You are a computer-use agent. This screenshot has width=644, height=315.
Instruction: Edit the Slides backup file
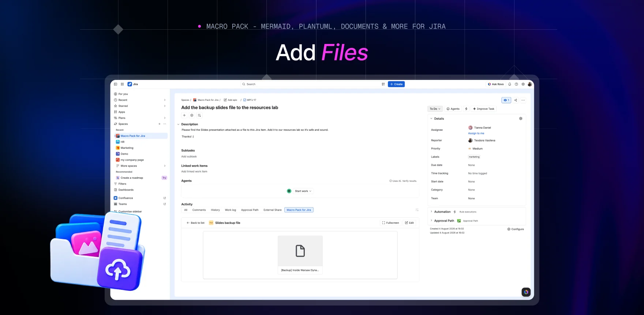click(x=409, y=223)
